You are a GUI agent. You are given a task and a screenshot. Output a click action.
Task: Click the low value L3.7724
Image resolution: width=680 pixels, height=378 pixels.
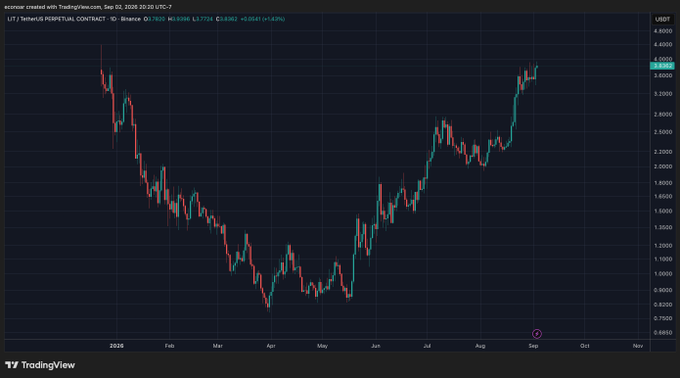point(203,19)
